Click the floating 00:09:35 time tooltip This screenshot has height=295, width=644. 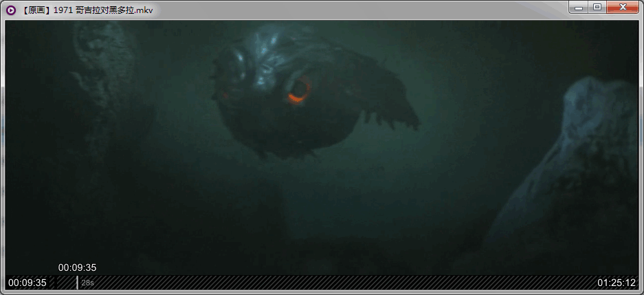[77, 267]
